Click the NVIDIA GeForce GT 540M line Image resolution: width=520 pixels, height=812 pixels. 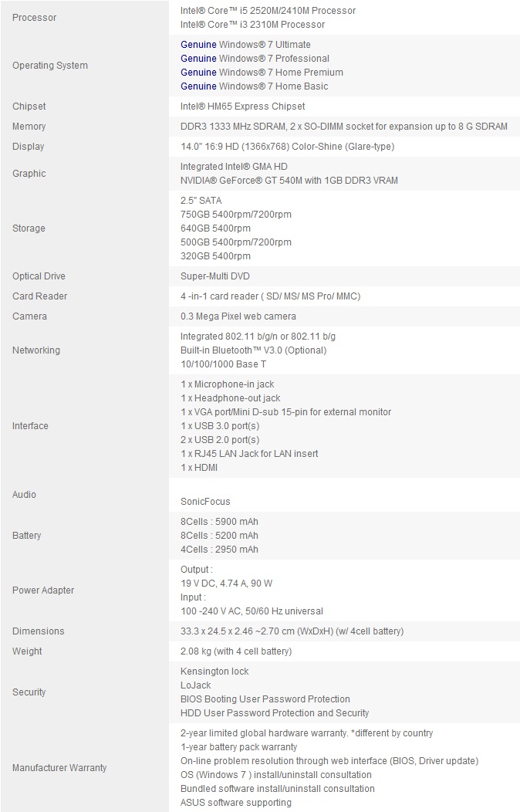(289, 181)
